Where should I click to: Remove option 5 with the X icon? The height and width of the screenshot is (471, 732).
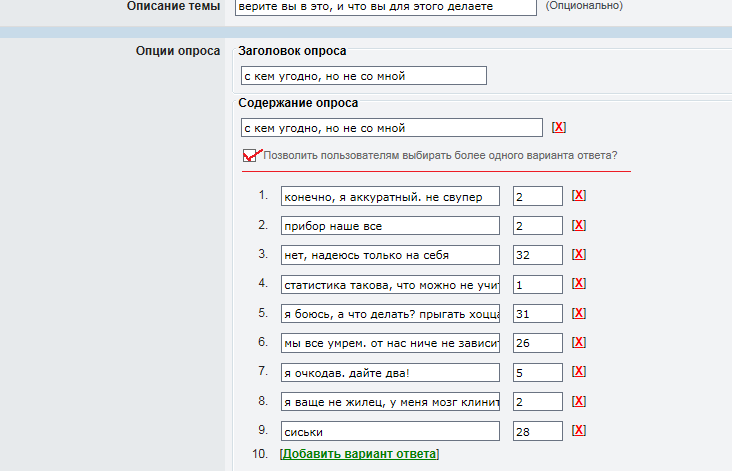tap(579, 313)
